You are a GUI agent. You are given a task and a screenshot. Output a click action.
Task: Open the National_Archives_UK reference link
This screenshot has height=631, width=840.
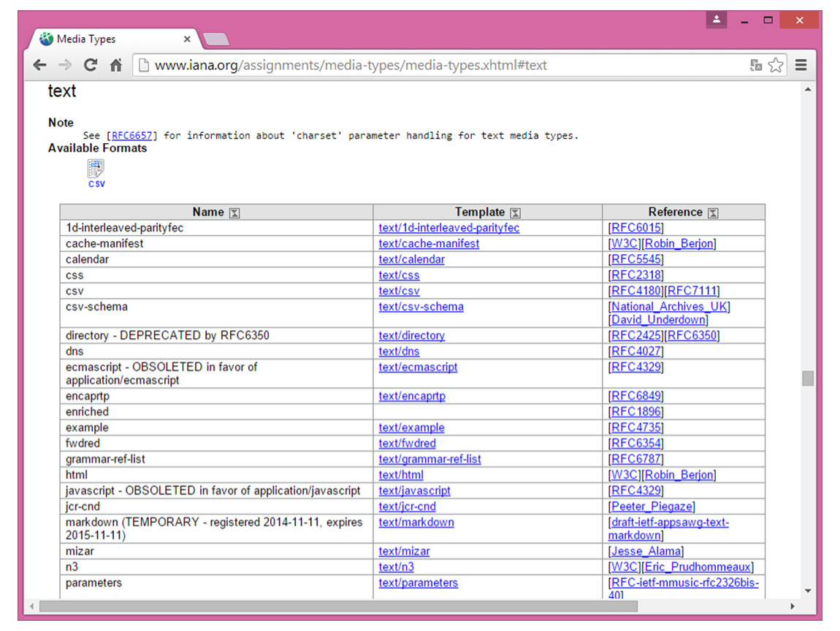point(669,307)
